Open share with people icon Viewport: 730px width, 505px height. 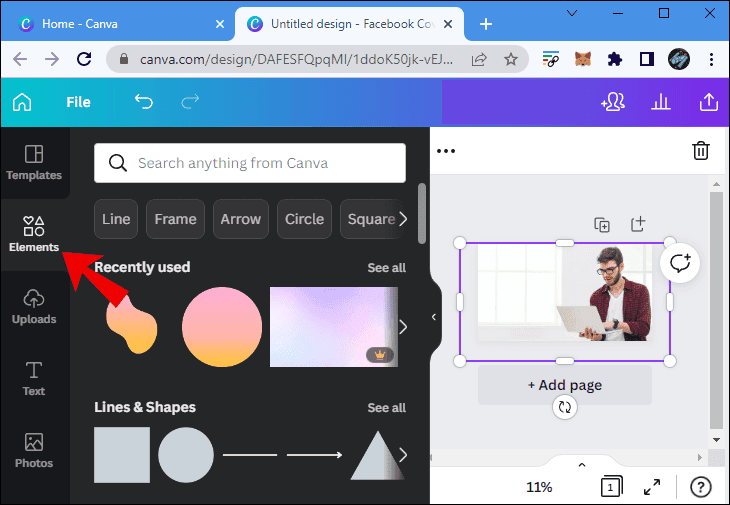click(x=613, y=102)
